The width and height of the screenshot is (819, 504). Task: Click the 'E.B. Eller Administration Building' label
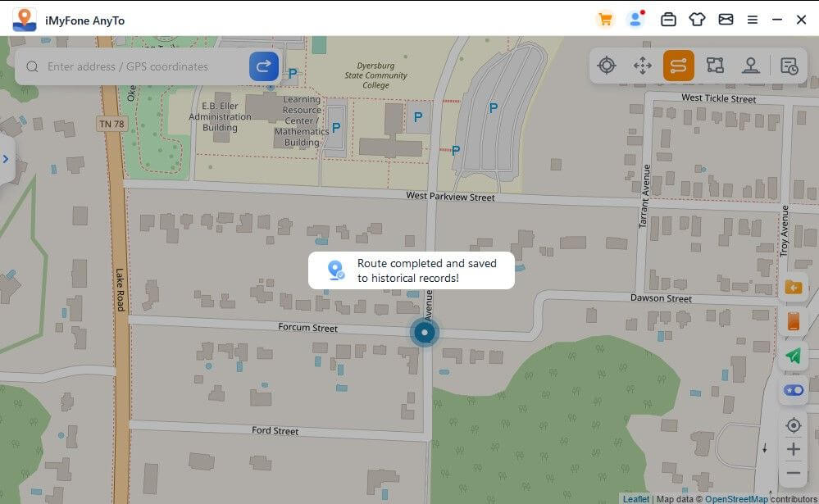[x=220, y=116]
